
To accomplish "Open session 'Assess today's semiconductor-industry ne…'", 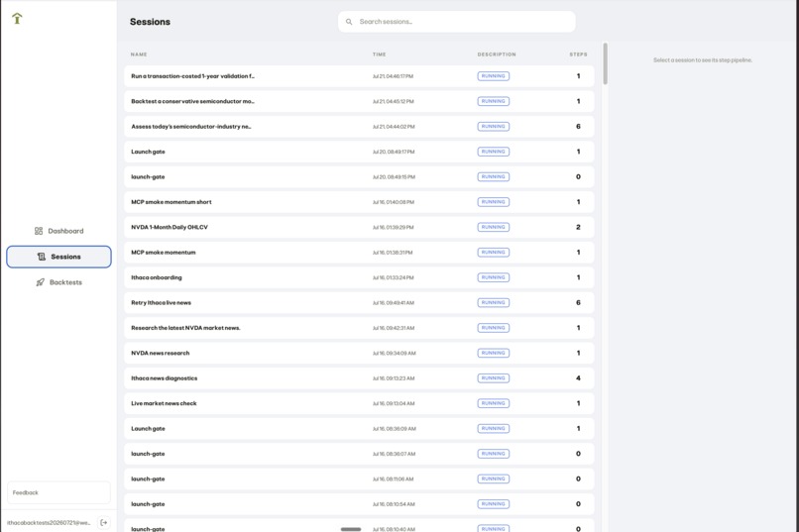I will (359, 126).
